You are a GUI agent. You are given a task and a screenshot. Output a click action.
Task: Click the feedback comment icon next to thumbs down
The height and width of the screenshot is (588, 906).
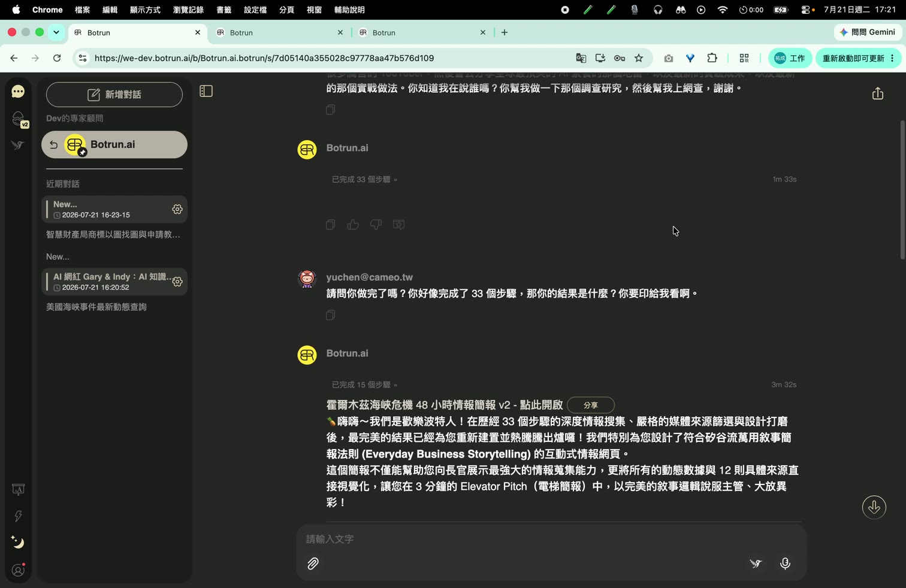coord(398,225)
